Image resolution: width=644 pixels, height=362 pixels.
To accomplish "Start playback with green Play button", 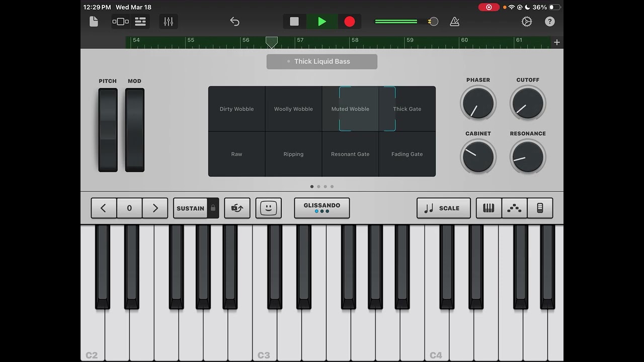I will [322, 22].
